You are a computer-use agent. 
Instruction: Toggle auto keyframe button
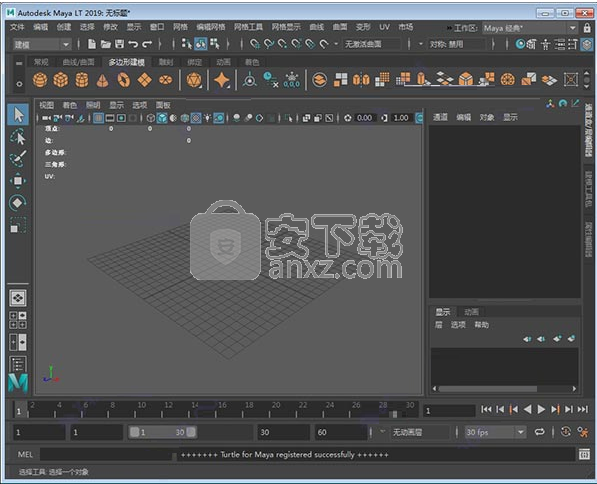click(x=566, y=432)
